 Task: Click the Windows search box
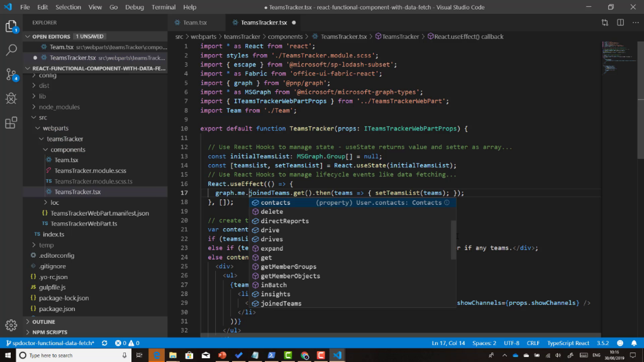point(73,355)
